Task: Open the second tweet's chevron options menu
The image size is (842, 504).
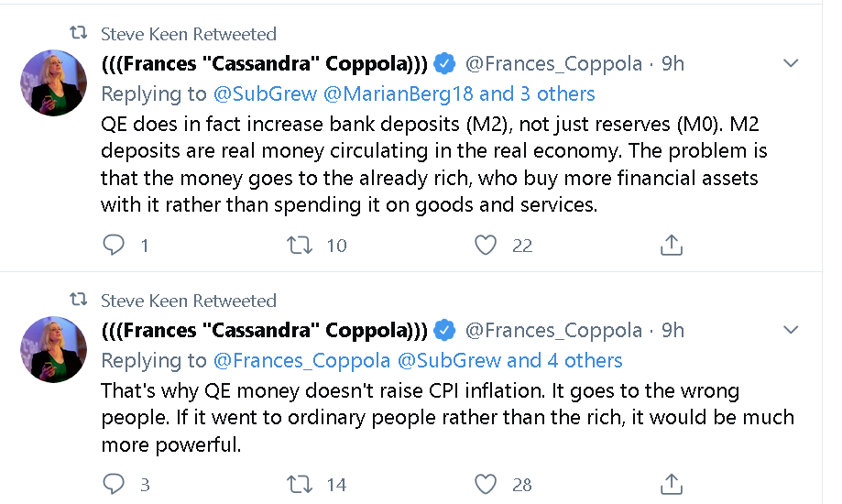Action: [791, 329]
